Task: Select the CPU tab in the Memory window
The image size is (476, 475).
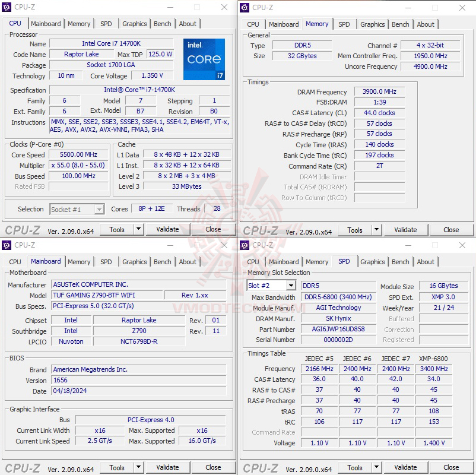Action: 253,24
